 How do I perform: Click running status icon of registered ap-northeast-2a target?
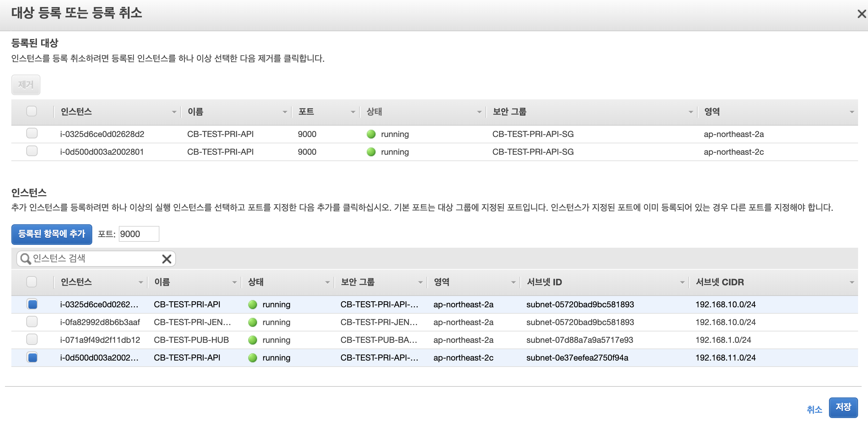pyautogui.click(x=371, y=134)
